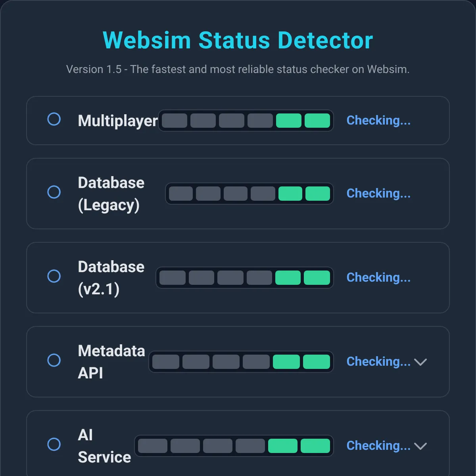Click the first green segment in Multiplayer bar
The height and width of the screenshot is (476, 476).
coord(289,120)
